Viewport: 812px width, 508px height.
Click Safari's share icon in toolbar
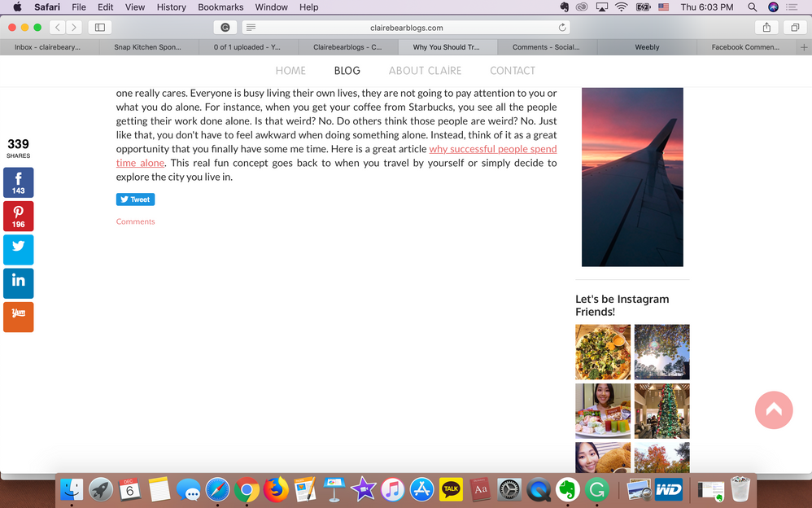(x=766, y=27)
